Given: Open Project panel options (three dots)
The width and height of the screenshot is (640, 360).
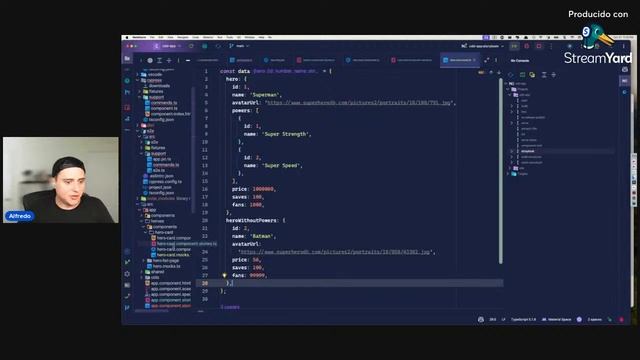Looking at the screenshot, I should [x=178, y=60].
